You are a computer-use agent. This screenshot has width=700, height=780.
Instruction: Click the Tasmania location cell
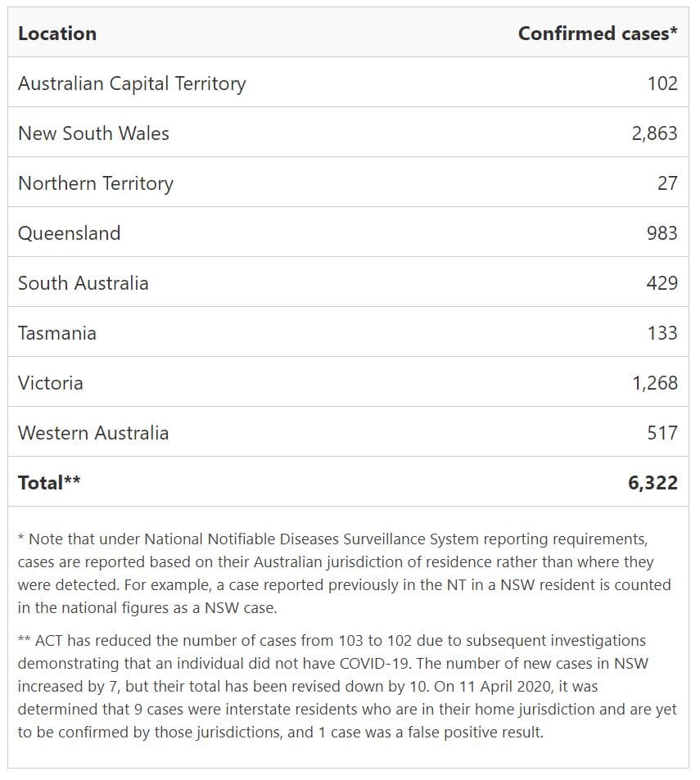pyautogui.click(x=57, y=333)
